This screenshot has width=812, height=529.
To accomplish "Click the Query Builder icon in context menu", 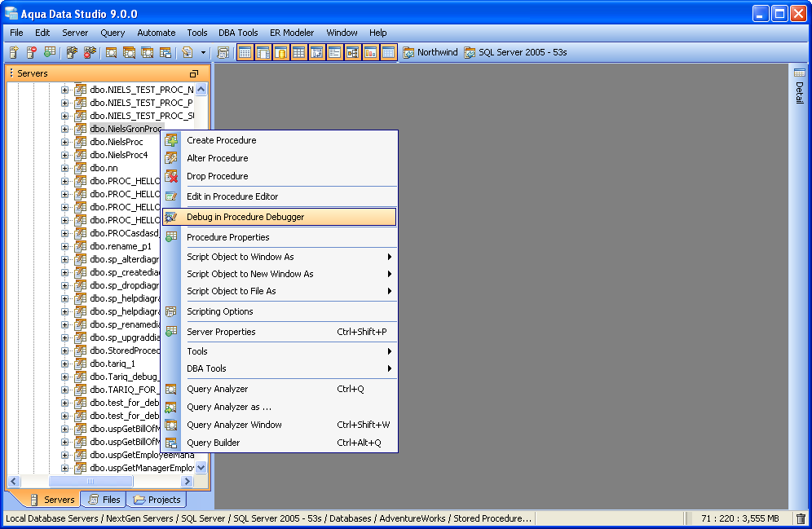I will tap(171, 443).
